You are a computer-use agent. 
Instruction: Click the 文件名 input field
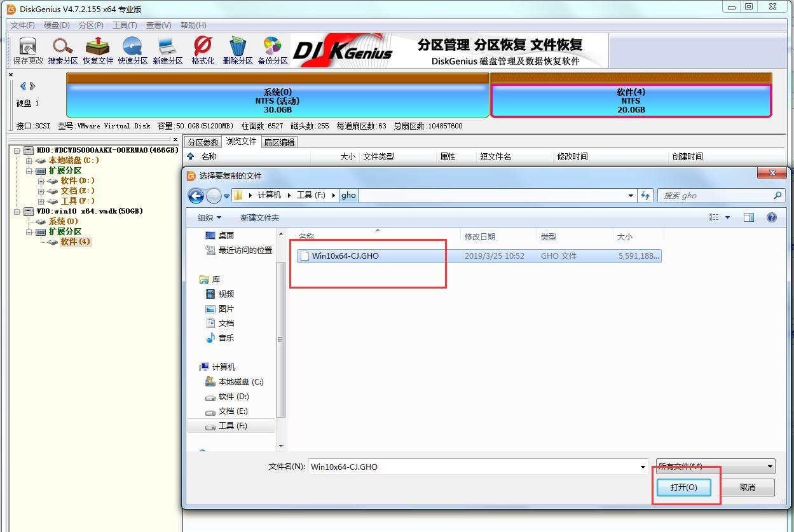pos(478,467)
